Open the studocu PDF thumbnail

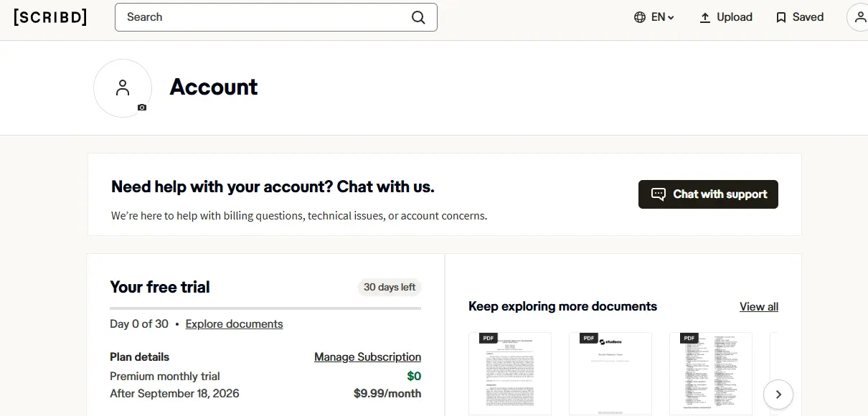pos(610,374)
